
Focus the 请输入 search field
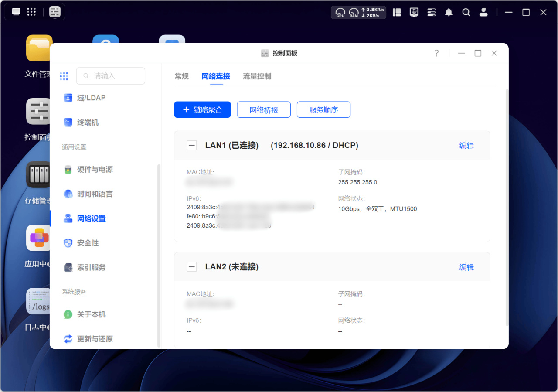[111, 76]
